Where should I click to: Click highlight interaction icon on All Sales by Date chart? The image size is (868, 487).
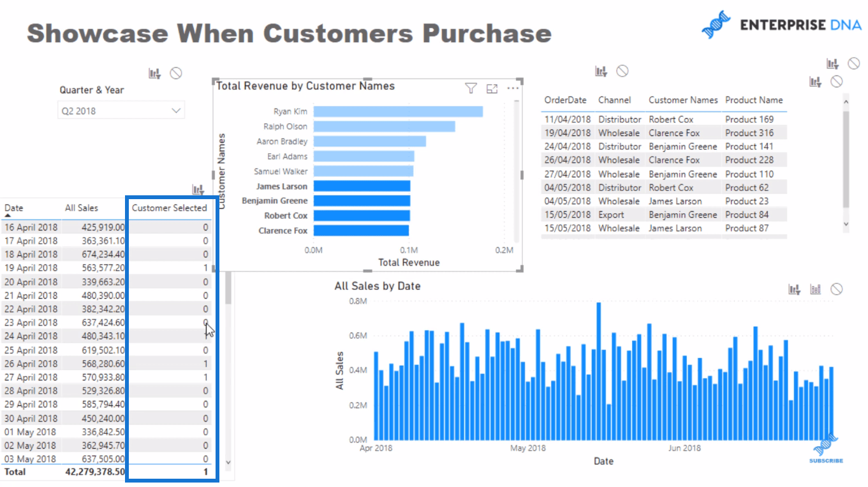point(816,289)
